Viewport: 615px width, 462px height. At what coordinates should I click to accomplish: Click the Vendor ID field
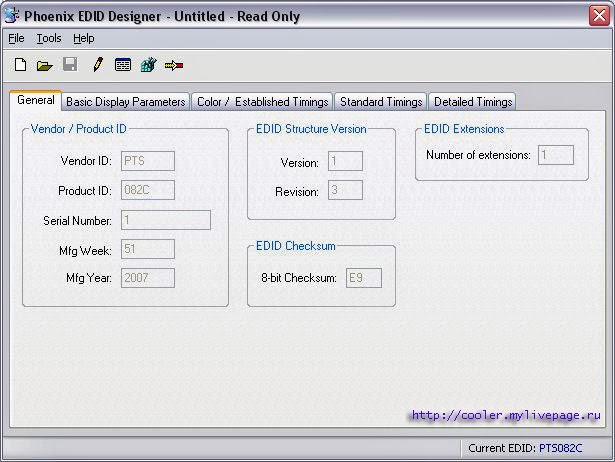tap(148, 161)
